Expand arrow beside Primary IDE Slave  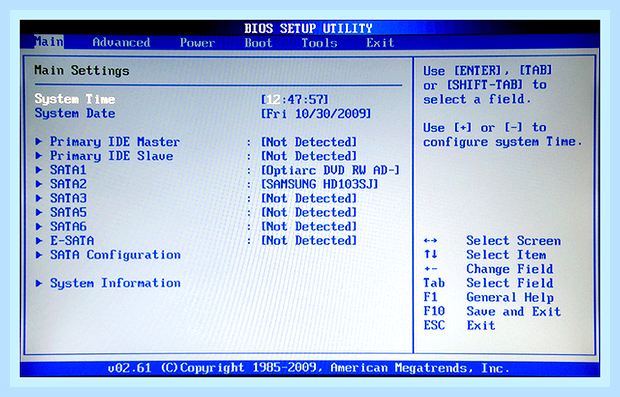pos(39,155)
